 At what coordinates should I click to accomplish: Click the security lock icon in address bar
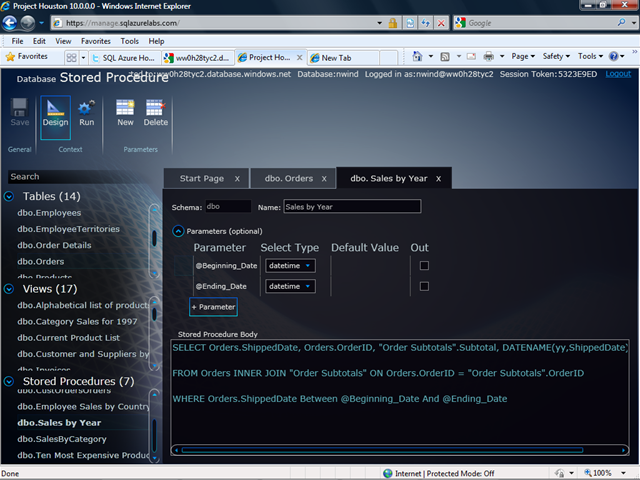point(393,23)
